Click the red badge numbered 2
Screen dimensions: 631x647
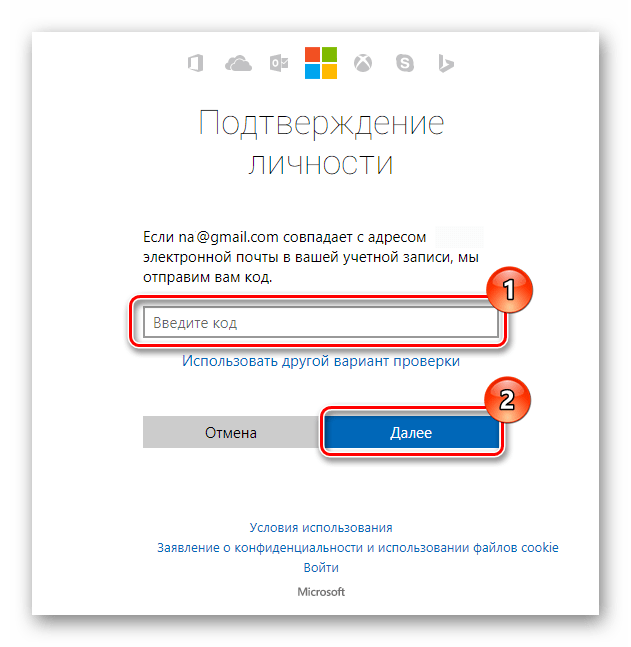[x=507, y=399]
